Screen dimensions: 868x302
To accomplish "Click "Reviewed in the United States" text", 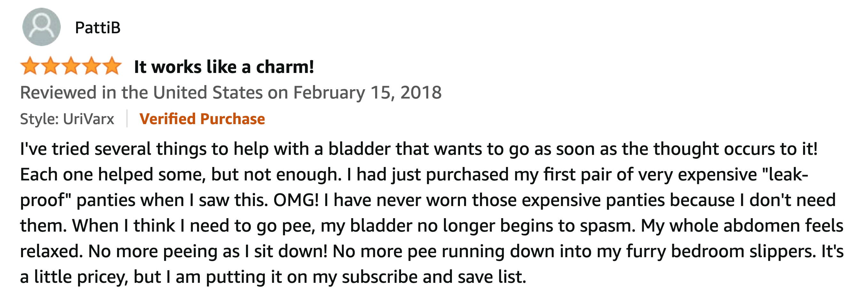I will coord(141,92).
